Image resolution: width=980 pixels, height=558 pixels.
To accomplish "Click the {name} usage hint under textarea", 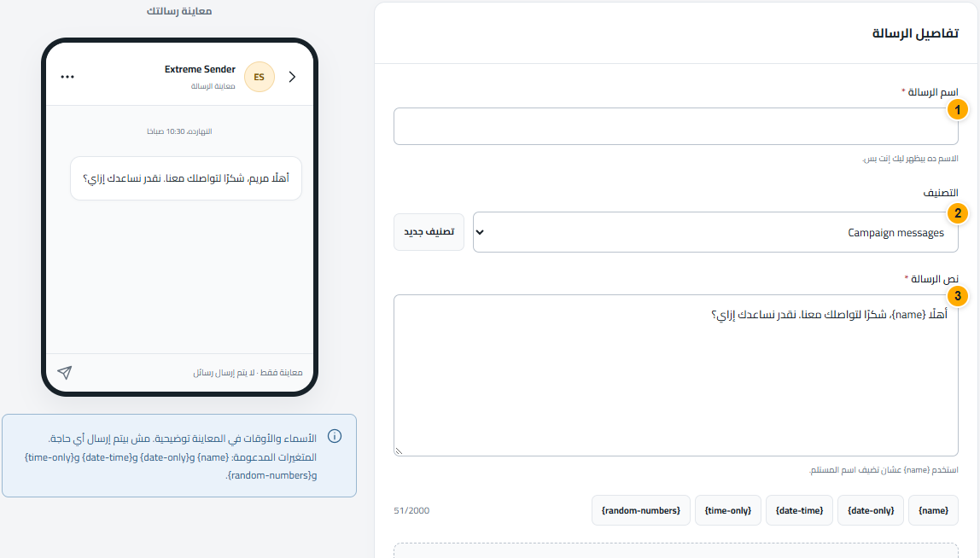I will point(884,470).
